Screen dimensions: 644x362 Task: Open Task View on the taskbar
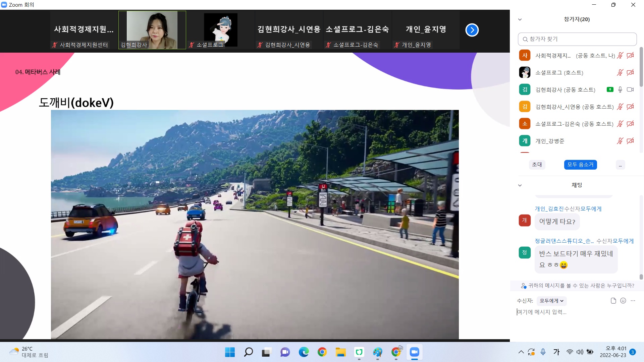267,352
